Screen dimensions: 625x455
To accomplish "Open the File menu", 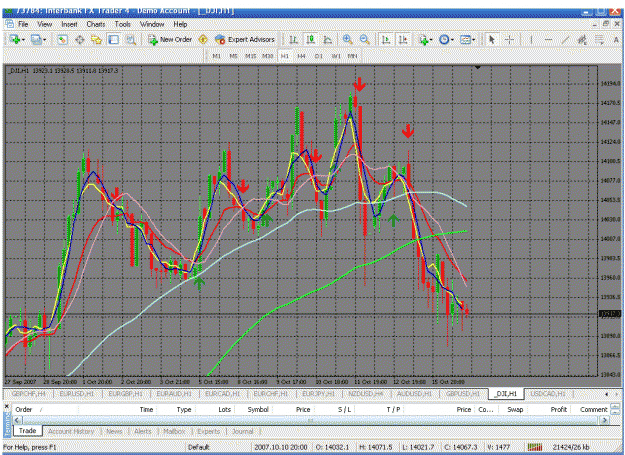I will (23, 24).
